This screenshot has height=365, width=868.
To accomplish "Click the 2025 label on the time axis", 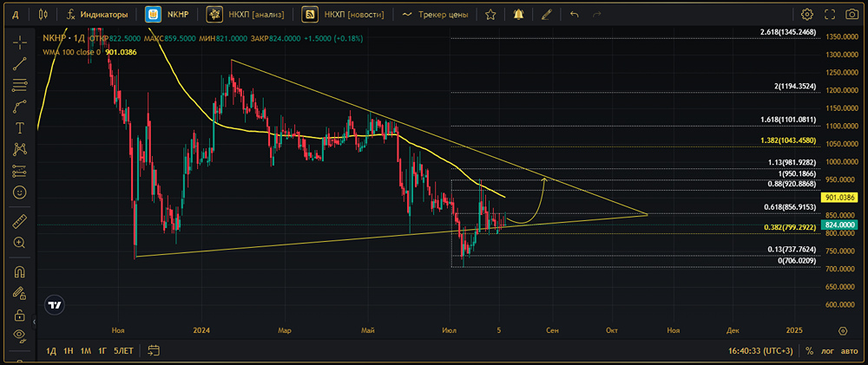I will click(794, 330).
